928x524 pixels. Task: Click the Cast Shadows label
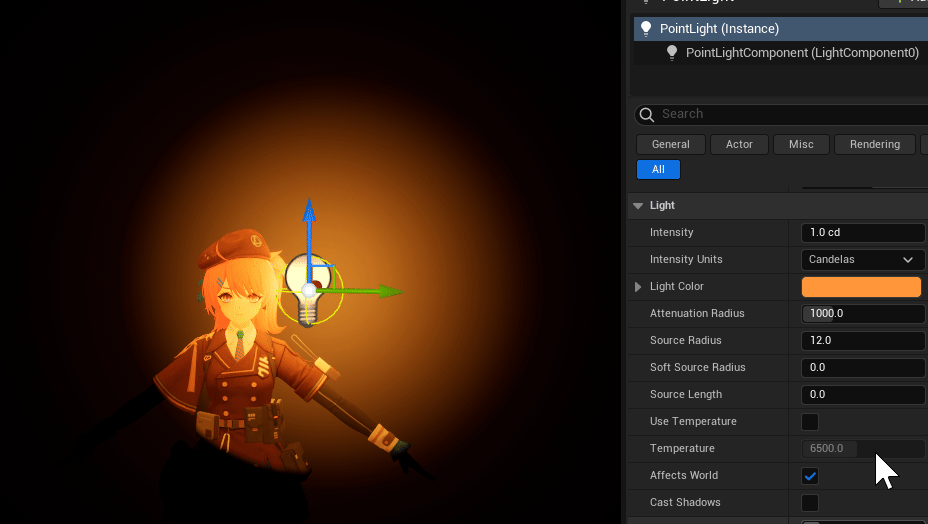pyautogui.click(x=685, y=502)
